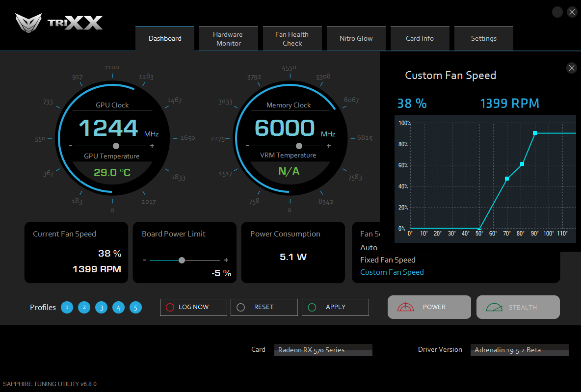This screenshot has width=581, height=392.
Task: Select the fan curve point at 50°
Action: (x=479, y=229)
